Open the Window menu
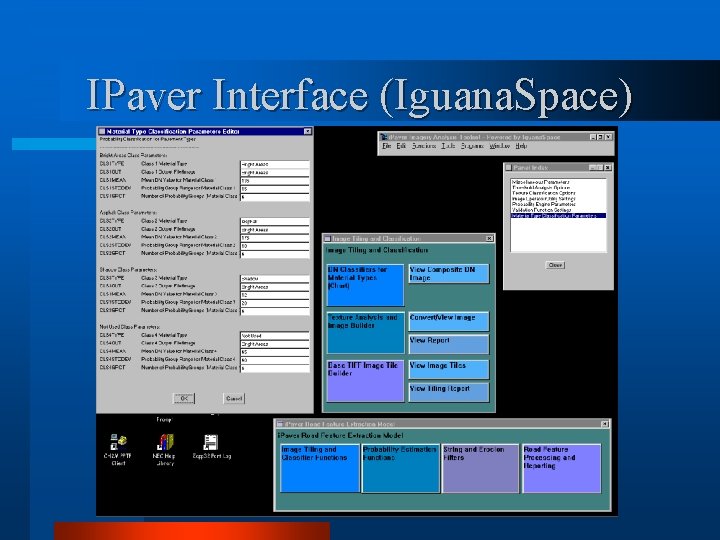Image resolution: width=720 pixels, height=540 pixels. tap(500, 146)
